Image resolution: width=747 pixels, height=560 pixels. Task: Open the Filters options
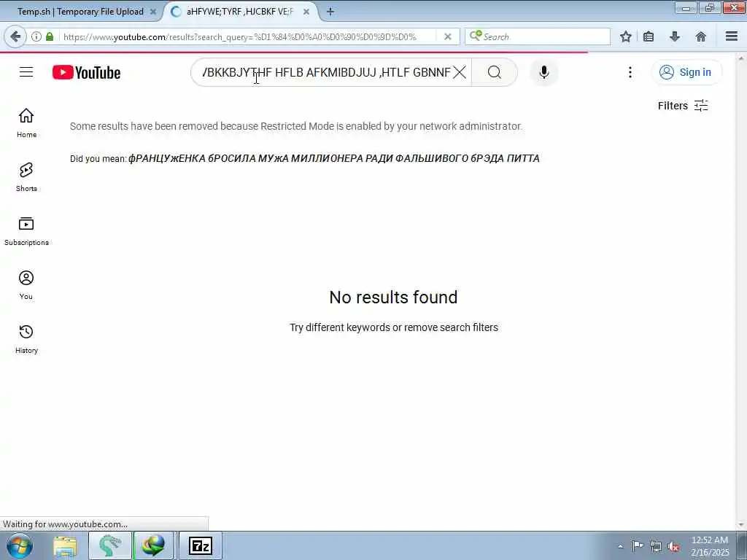point(683,106)
